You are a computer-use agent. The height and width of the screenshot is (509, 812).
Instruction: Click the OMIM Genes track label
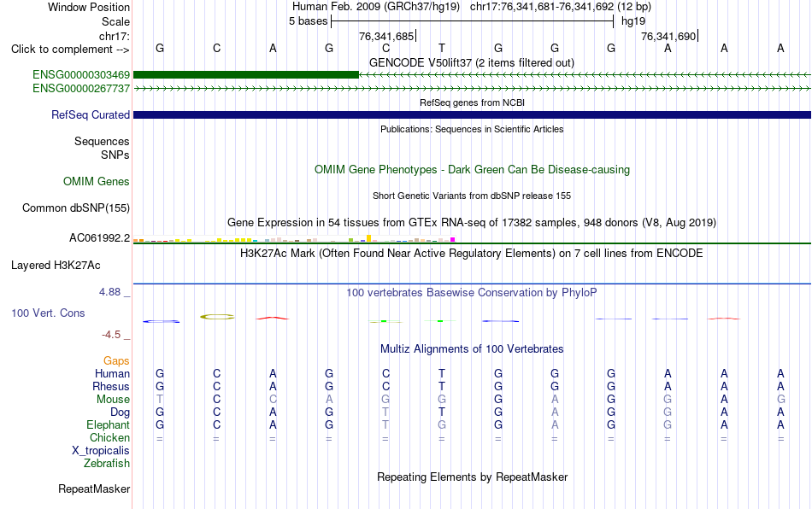point(97,182)
